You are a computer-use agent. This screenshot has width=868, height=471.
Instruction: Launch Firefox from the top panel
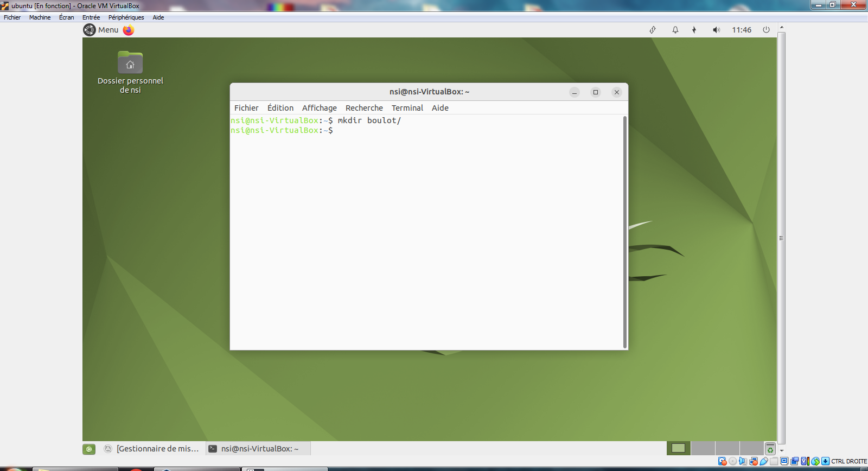tap(128, 30)
